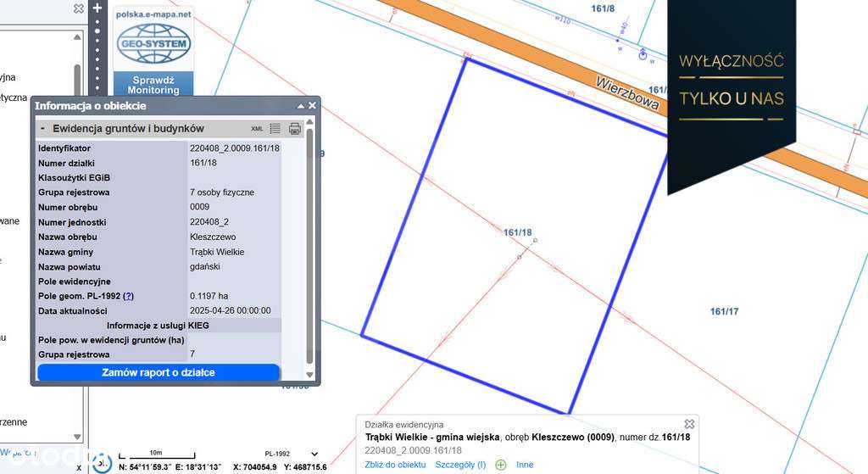
Task: Select the Kleszczewo district name value
Action: (213, 237)
